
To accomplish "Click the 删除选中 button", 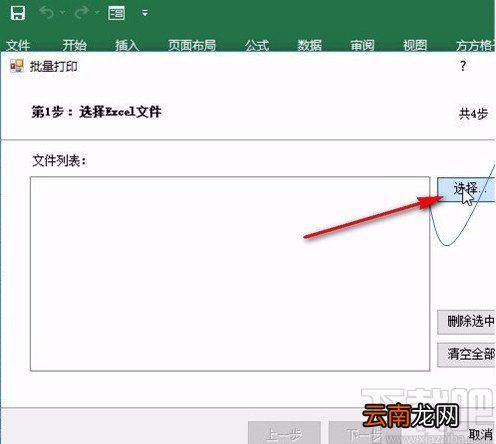I will point(466,322).
